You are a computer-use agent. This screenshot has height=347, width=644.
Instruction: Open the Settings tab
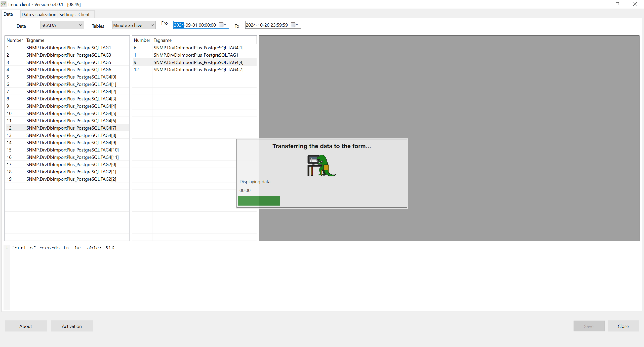click(67, 15)
